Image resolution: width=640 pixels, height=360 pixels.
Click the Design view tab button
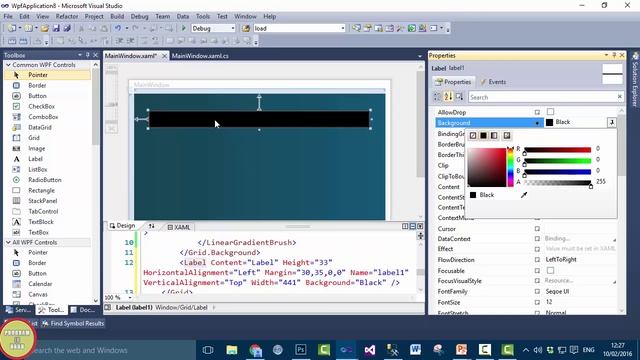pos(122,226)
